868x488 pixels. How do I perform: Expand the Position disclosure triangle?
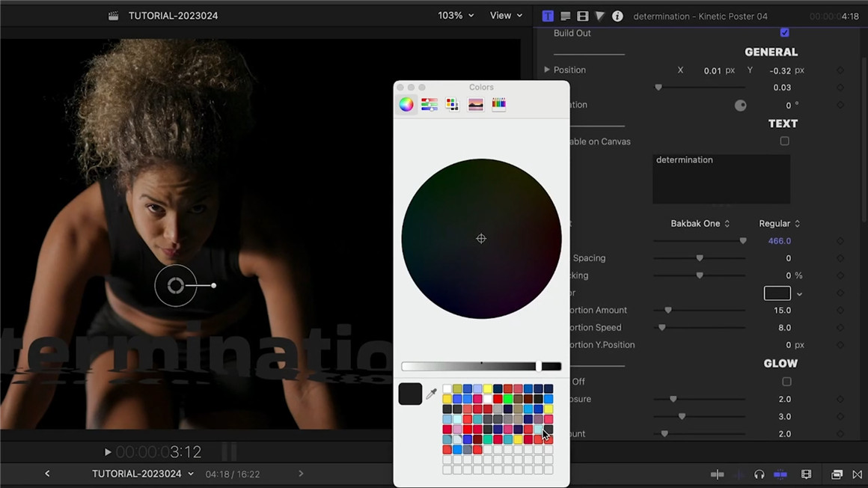tap(547, 70)
